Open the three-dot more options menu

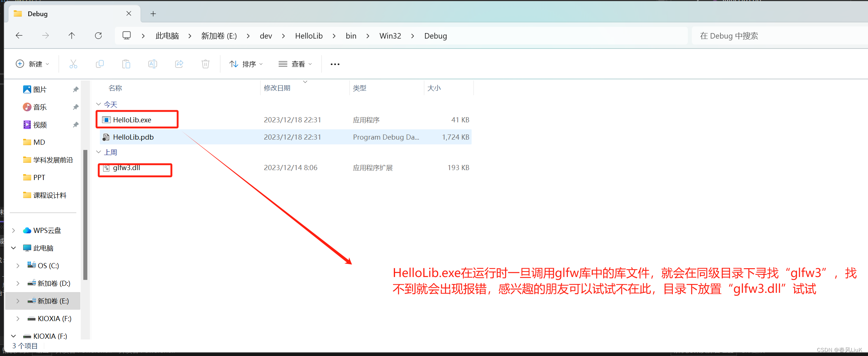point(335,64)
